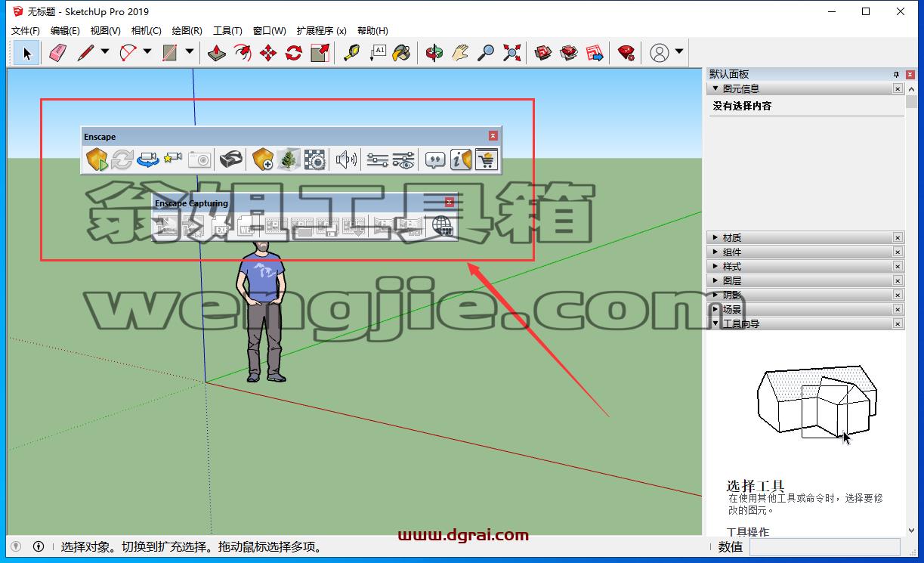This screenshot has width=924, height=563.
Task: Activate the Pan hand tool
Action: (460, 53)
